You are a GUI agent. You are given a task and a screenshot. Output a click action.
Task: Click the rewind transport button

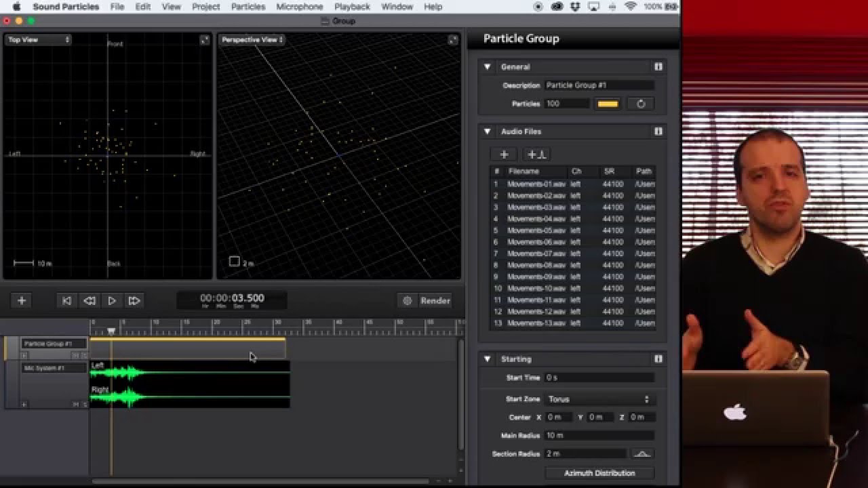[89, 301]
